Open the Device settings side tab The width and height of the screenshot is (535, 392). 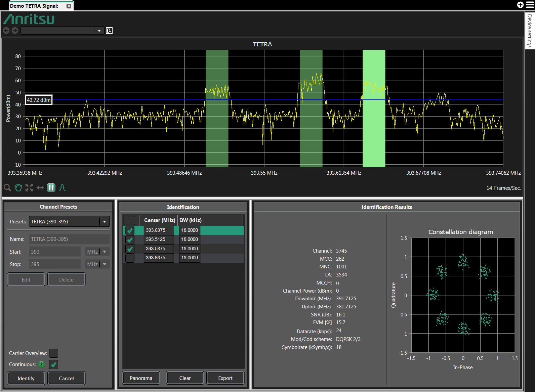point(530,31)
